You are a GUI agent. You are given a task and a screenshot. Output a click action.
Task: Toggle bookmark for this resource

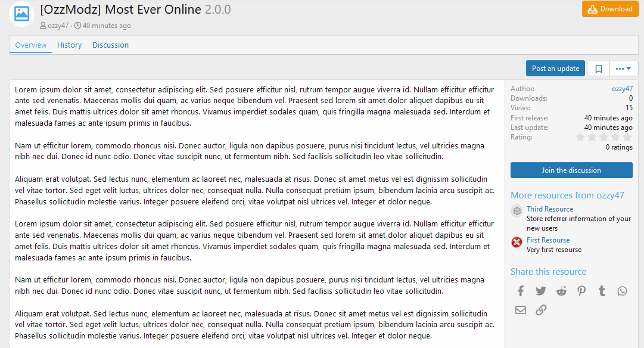click(x=599, y=69)
